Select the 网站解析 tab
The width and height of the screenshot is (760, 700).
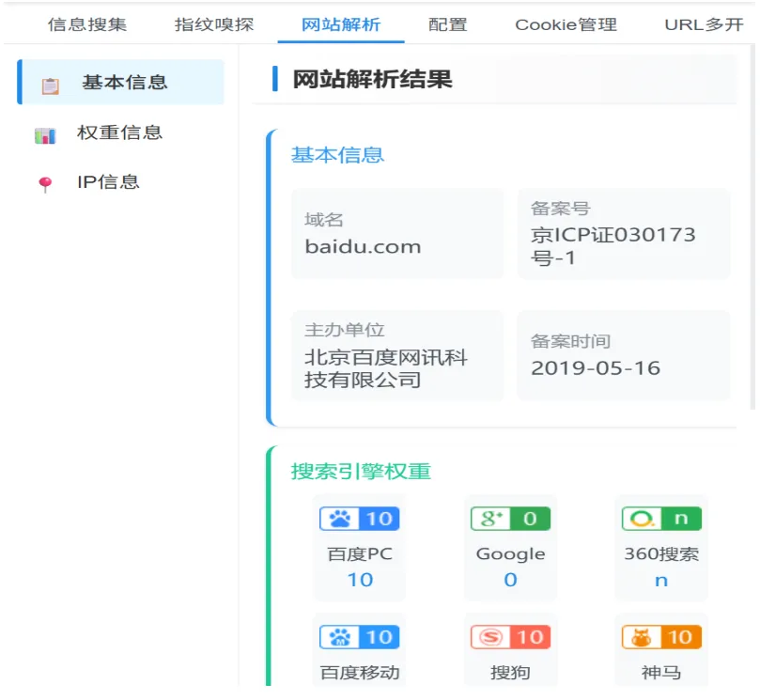(341, 24)
